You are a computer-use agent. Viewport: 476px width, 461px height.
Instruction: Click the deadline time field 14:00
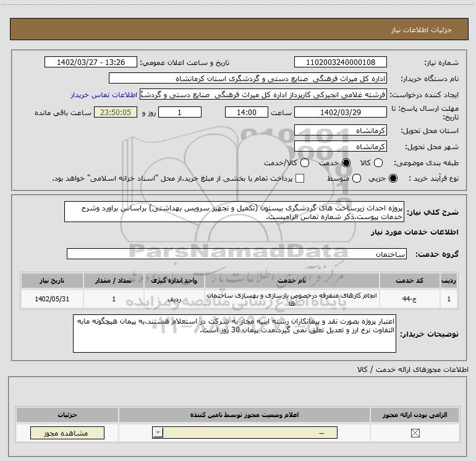(247, 112)
